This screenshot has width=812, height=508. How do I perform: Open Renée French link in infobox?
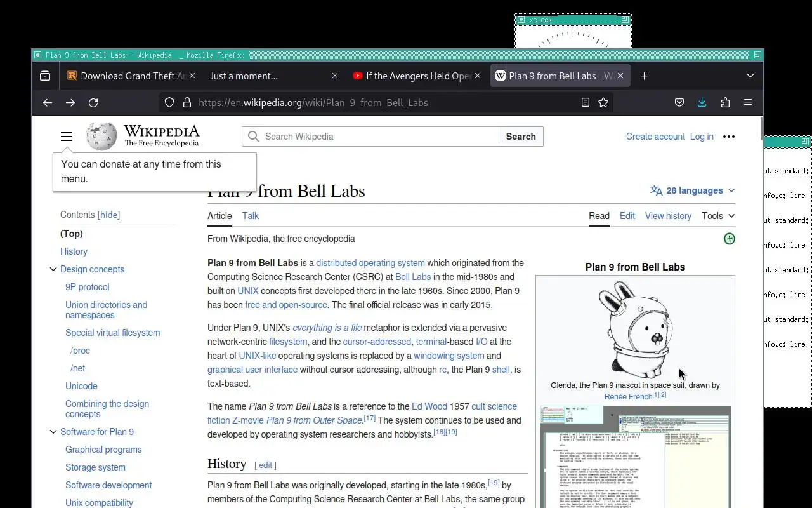pos(628,397)
